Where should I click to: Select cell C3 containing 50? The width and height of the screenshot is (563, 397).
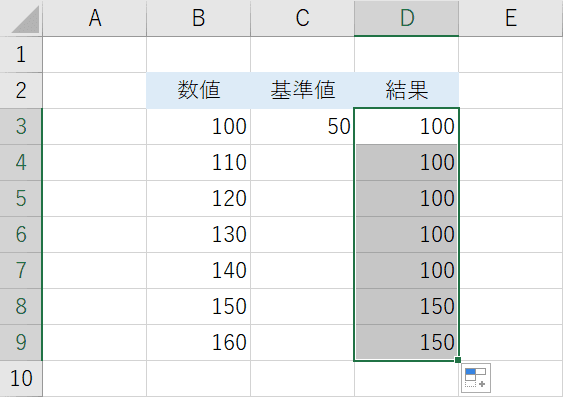pyautogui.click(x=302, y=126)
